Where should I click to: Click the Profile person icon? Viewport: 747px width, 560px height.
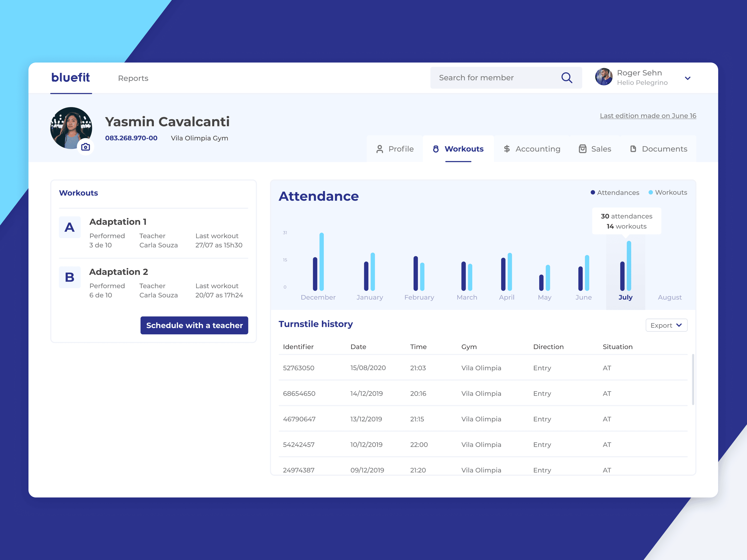tap(380, 149)
